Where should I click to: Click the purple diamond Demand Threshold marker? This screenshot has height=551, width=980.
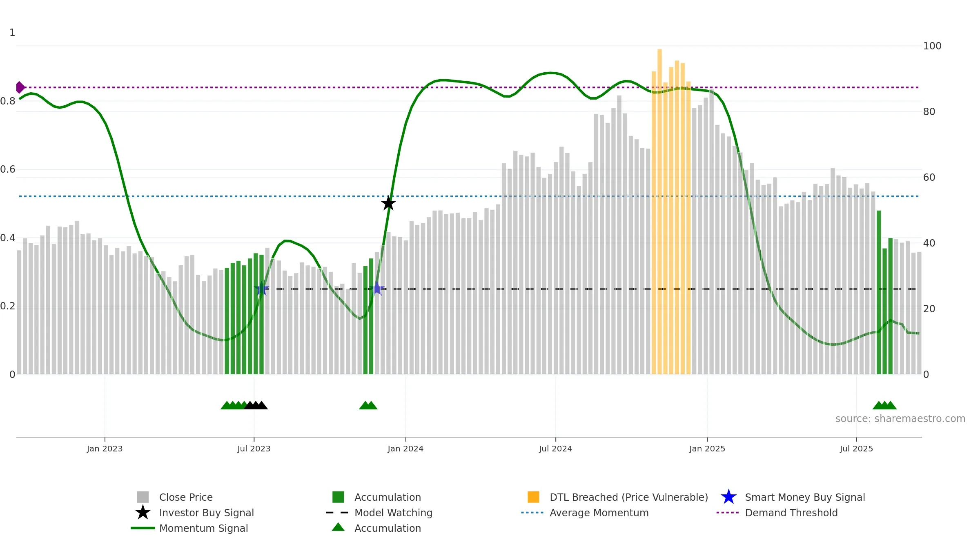point(20,87)
